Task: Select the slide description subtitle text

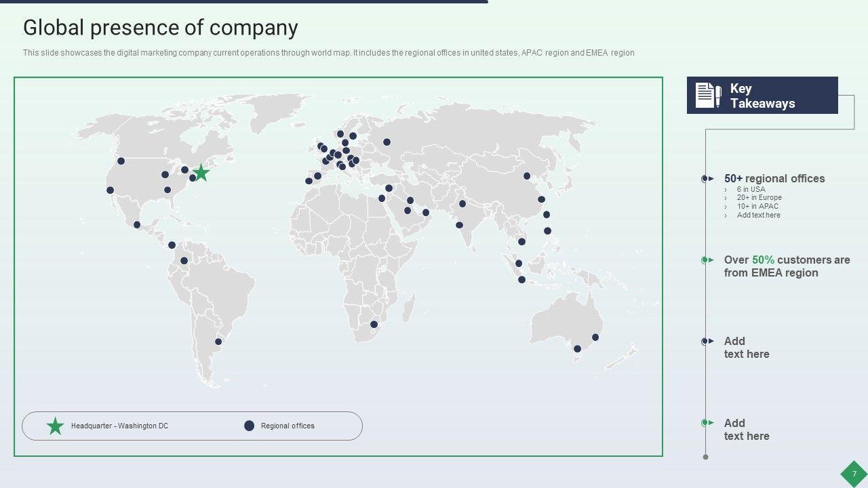Action: [328, 53]
